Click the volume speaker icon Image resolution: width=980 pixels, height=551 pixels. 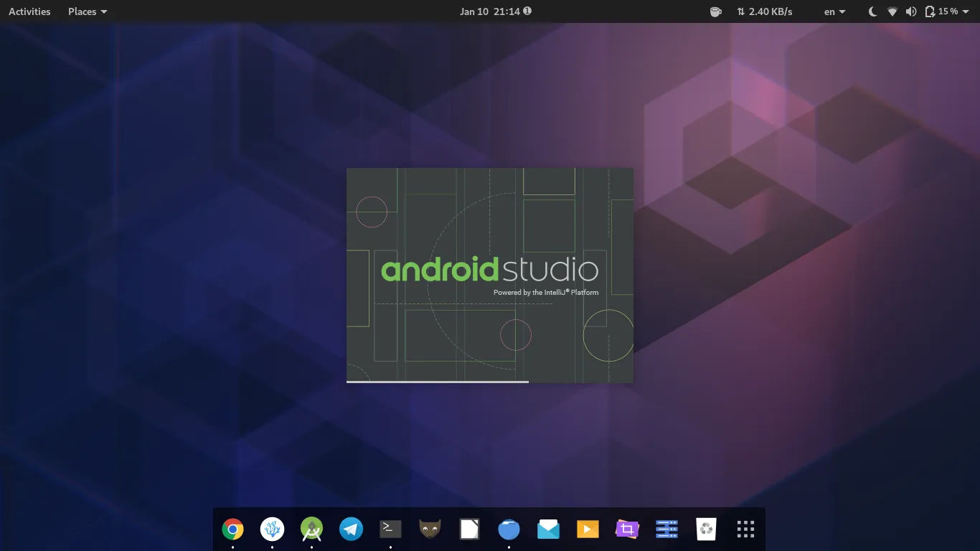tap(911, 11)
